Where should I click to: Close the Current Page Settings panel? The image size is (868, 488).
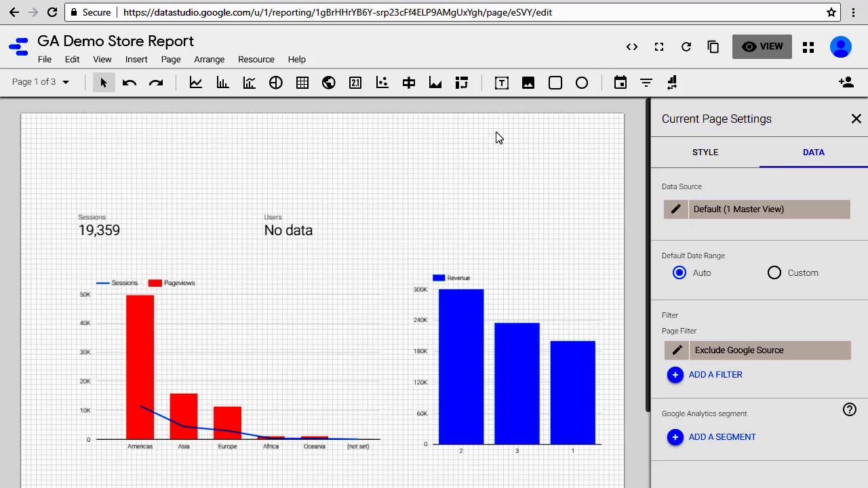coord(856,119)
